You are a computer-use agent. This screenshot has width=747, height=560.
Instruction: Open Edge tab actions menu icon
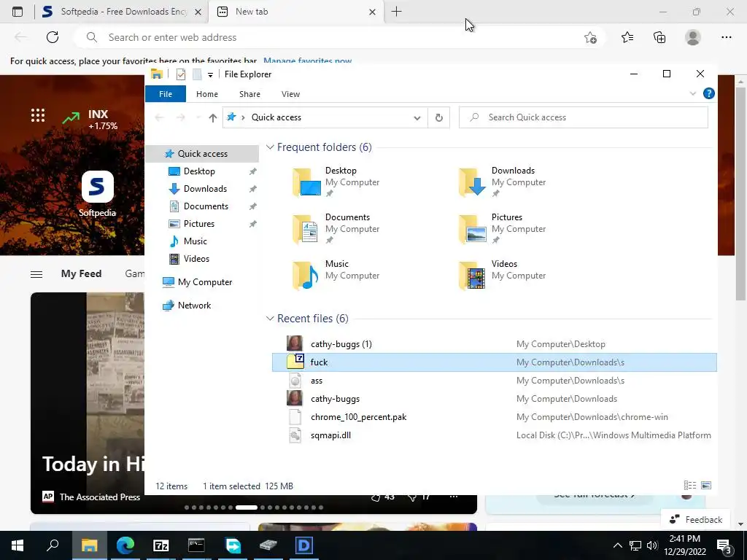pyautogui.click(x=18, y=12)
